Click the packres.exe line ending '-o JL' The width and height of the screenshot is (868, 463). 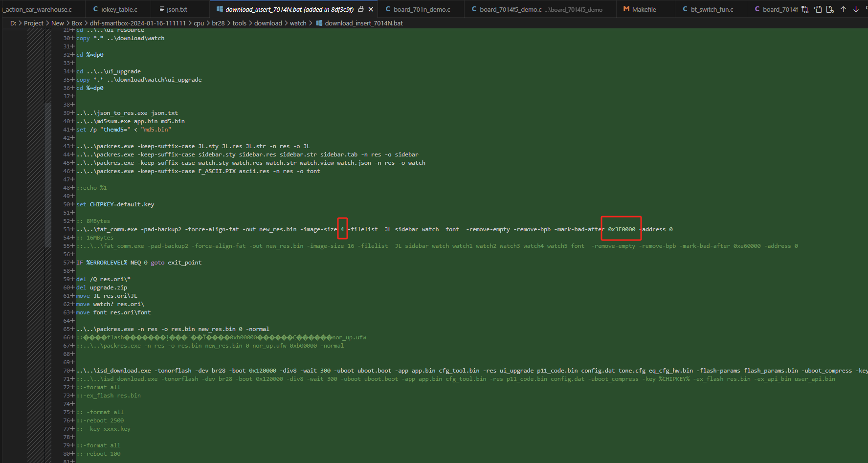(193, 146)
